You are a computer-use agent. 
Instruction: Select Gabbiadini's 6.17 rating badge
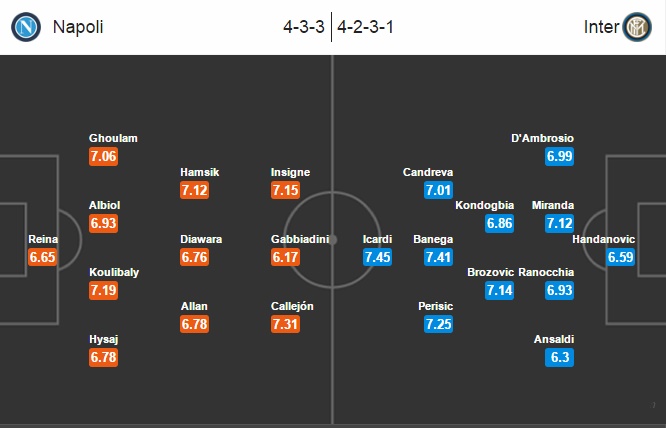pos(285,257)
